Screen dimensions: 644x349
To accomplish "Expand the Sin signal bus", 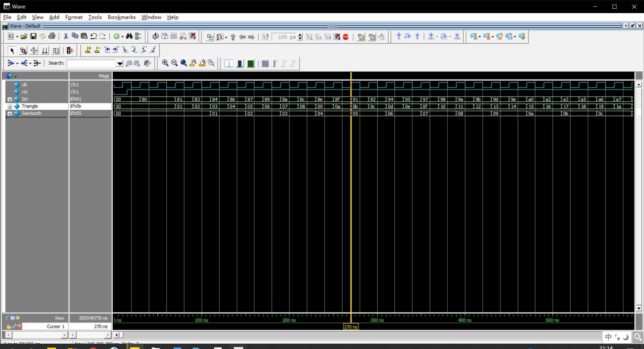I will 10,99.
